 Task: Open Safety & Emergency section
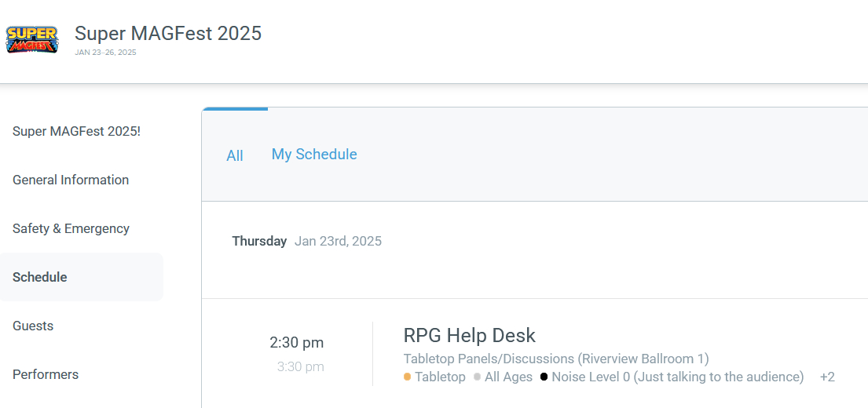click(71, 228)
